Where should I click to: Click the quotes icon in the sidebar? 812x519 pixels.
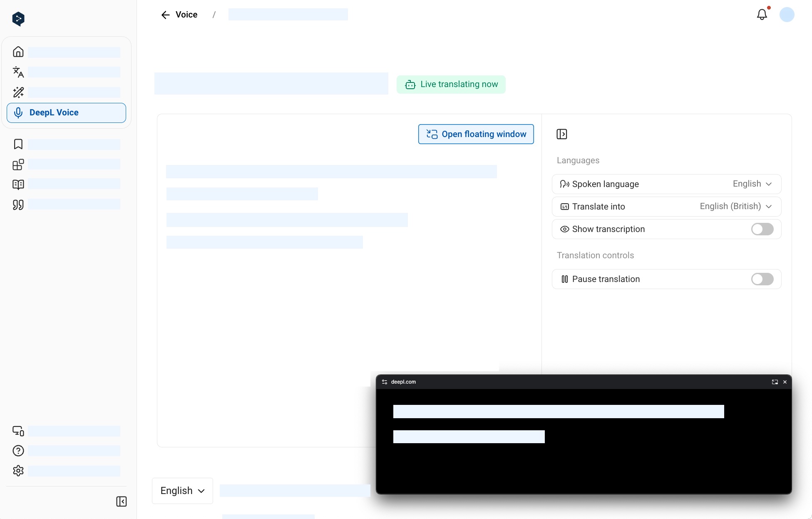coord(18,205)
